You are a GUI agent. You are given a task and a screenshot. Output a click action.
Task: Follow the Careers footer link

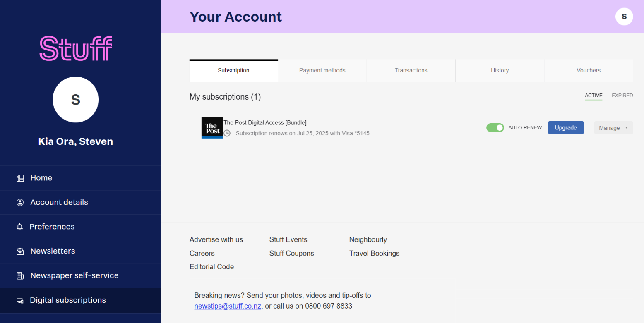pos(202,253)
